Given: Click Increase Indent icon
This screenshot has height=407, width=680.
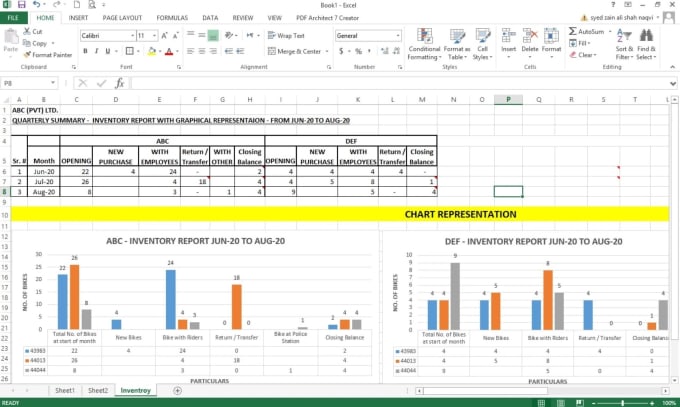Looking at the screenshot, I should click(240, 51).
